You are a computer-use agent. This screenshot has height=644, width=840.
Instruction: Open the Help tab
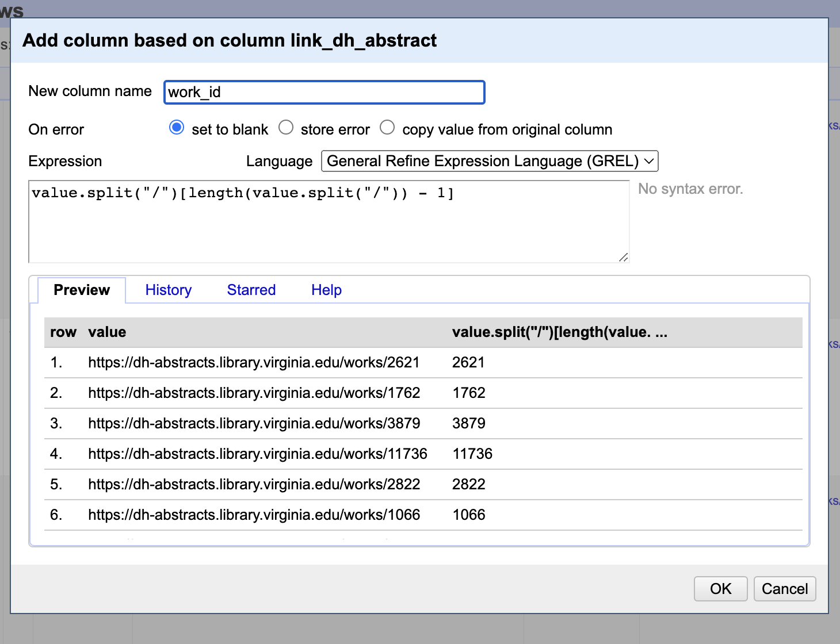tap(327, 290)
